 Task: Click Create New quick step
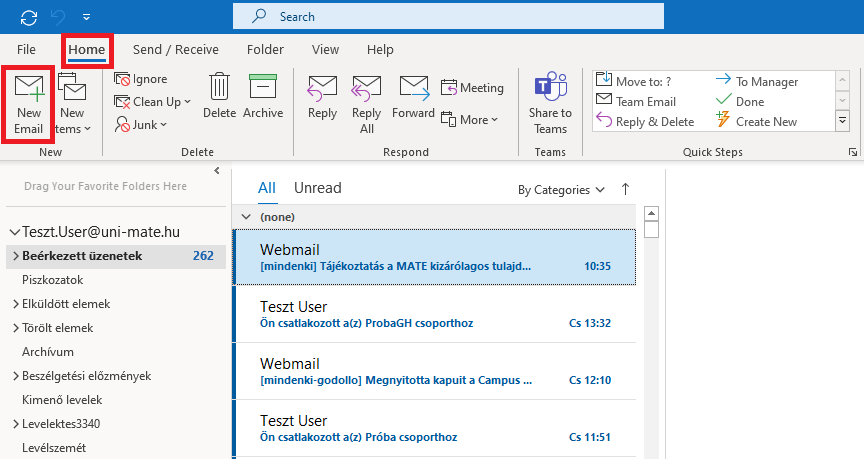[x=756, y=122]
